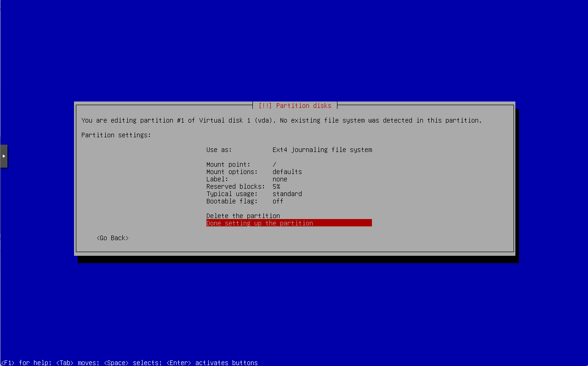
Task: Click the "/" mount point value
Action: click(274, 164)
